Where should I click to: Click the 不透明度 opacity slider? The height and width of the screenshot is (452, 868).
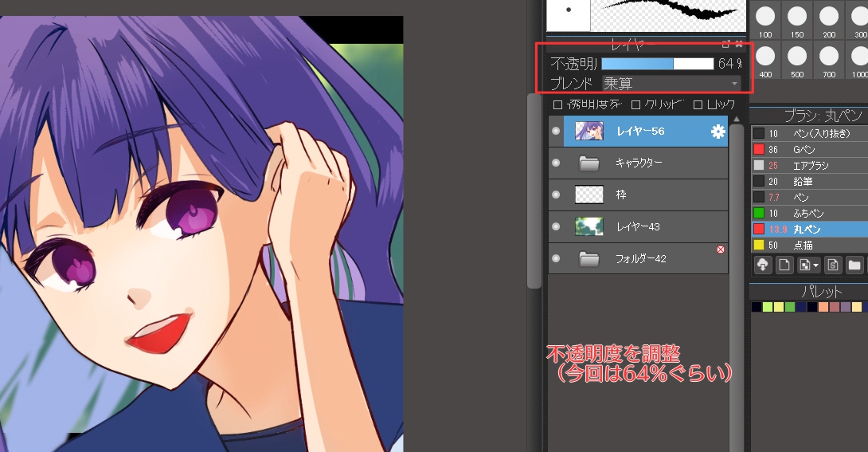pos(658,64)
